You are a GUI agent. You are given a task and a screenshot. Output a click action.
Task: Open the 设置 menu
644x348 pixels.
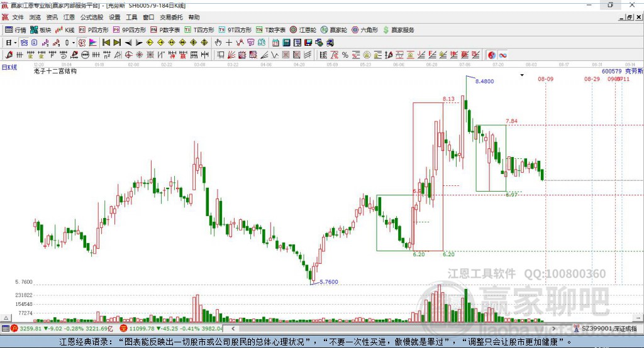coord(114,17)
